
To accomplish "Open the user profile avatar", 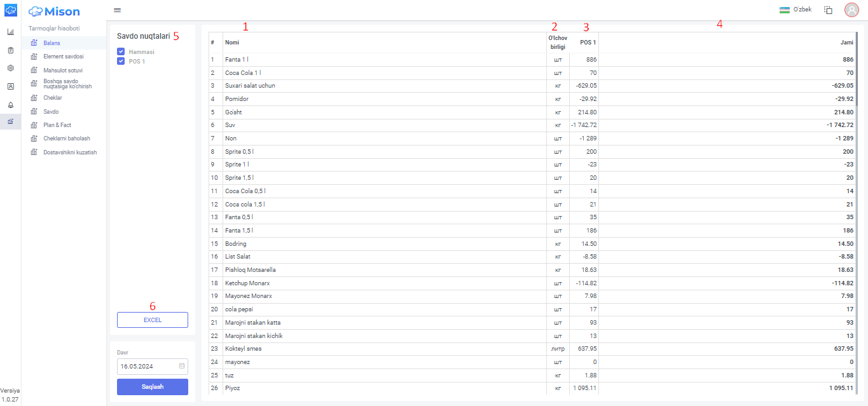I will point(851,10).
